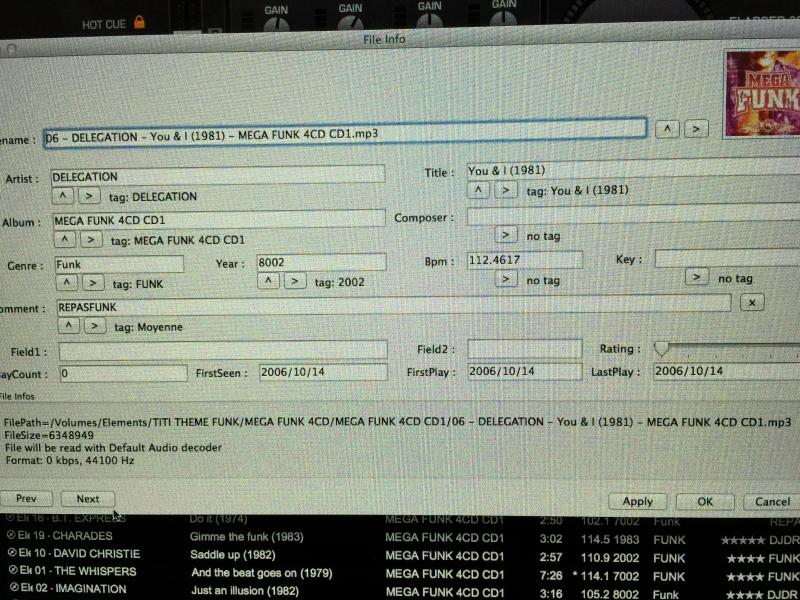
Task: Click the up-arrow button next to tag: 2002
Action: (x=268, y=281)
